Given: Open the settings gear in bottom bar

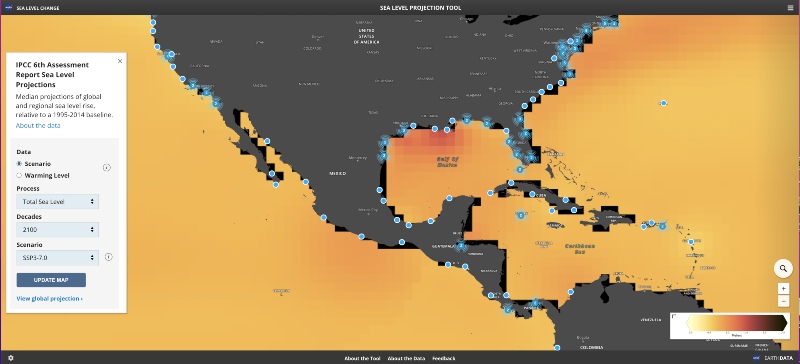Looking at the screenshot, I should click(x=11, y=358).
